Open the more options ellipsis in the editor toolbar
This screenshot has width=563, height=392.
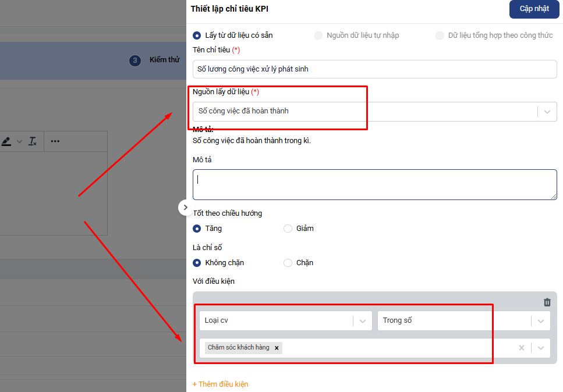(x=55, y=141)
